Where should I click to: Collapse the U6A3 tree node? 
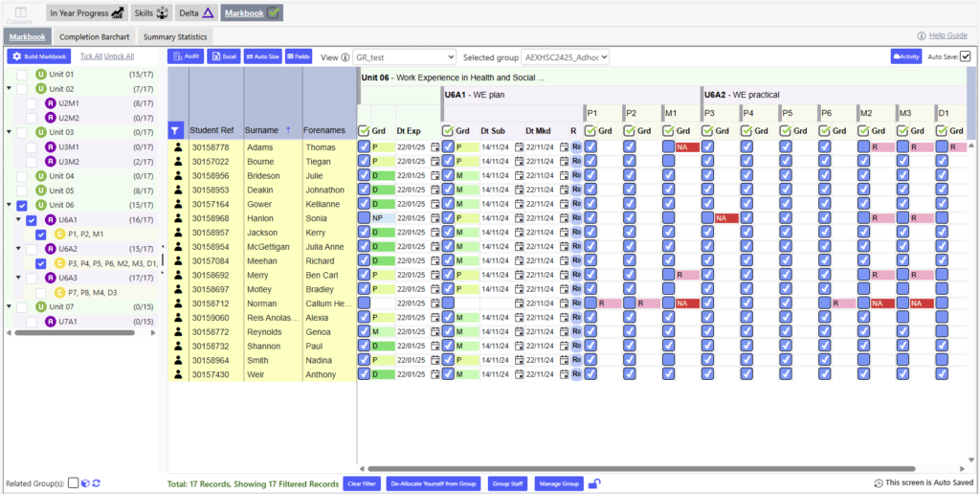pyautogui.click(x=19, y=279)
